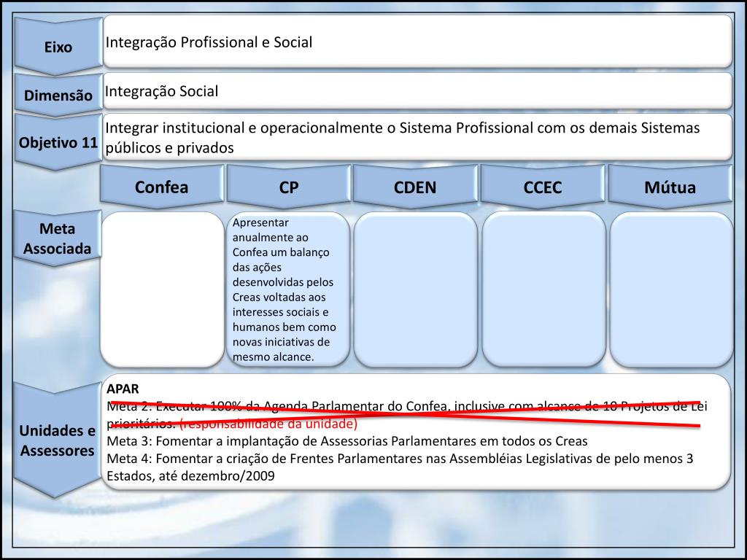Click the CP meta text starting 'Apresentar anualmente'
Image resolution: width=747 pixels, height=560 pixels.
click(x=284, y=289)
